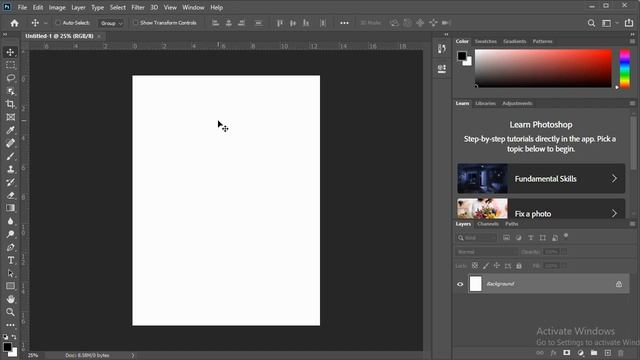Open the History panel icon
The height and width of the screenshot is (360, 640).
pos(442,49)
